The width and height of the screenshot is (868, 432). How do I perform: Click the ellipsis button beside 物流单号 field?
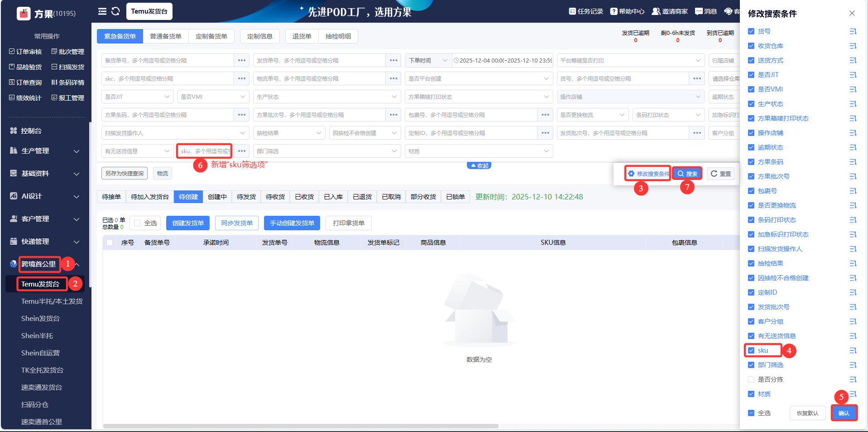point(393,78)
